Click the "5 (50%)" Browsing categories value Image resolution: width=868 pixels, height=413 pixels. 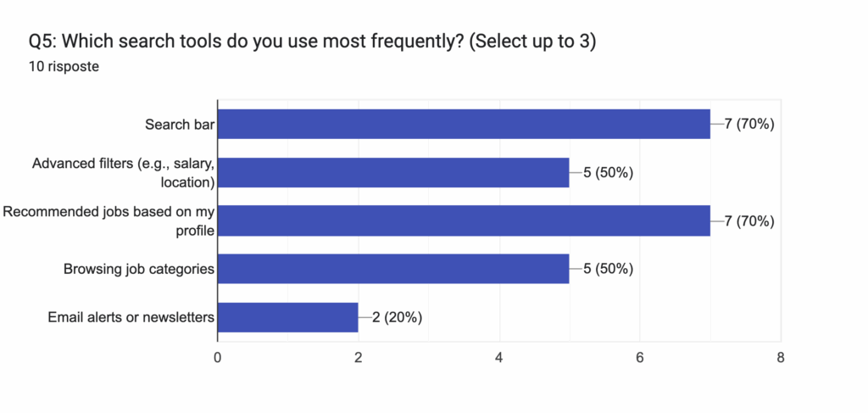click(609, 270)
